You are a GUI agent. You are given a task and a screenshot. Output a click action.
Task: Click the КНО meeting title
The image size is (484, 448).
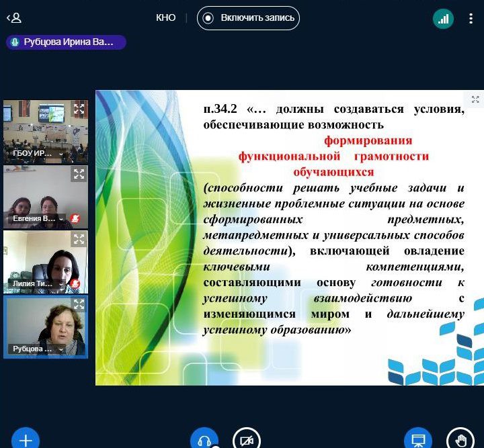tap(165, 18)
